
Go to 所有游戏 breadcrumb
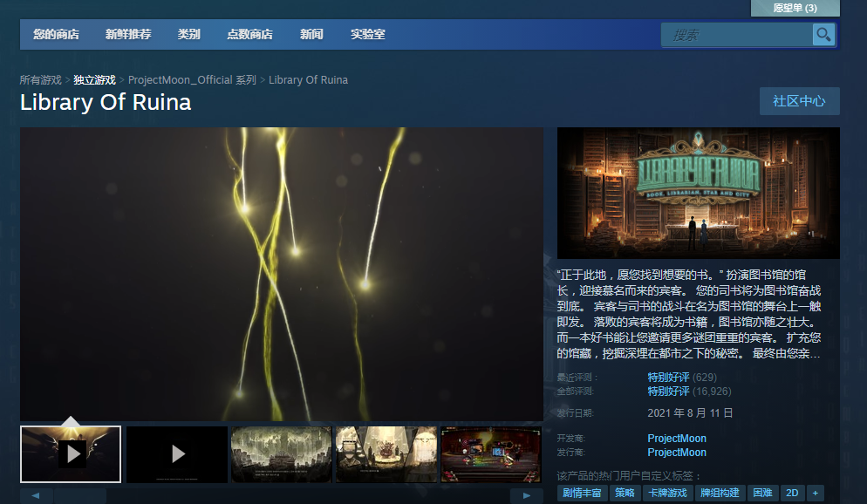tap(40, 80)
